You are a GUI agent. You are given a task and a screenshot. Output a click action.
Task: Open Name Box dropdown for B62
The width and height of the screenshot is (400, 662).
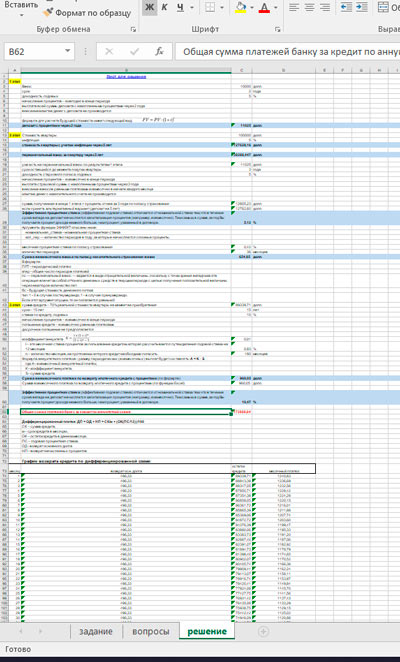pos(68,51)
